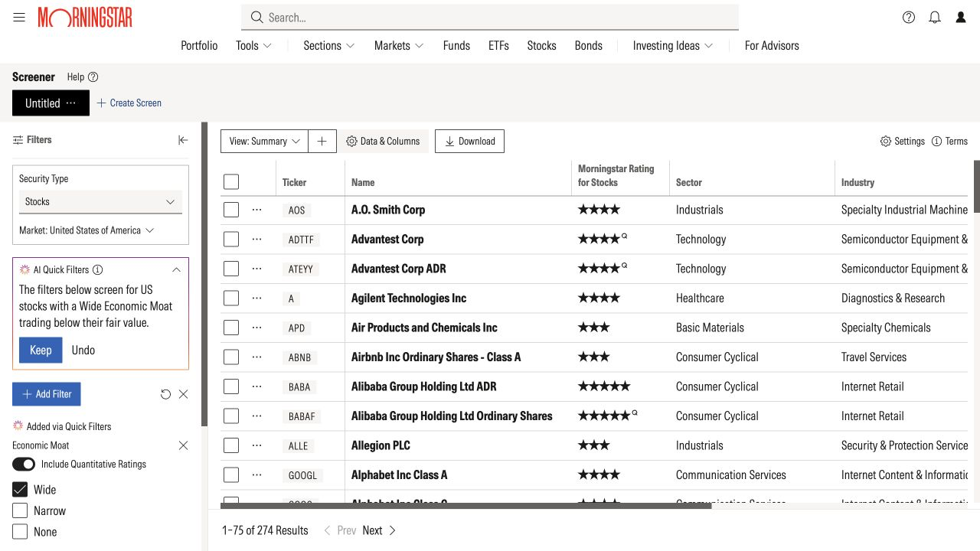
Task: Download the screener results
Action: [469, 141]
